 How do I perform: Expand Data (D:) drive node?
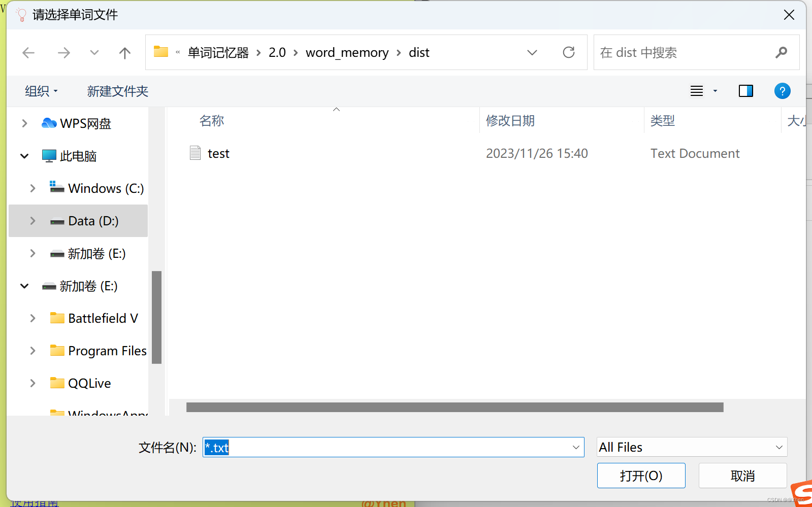click(33, 221)
